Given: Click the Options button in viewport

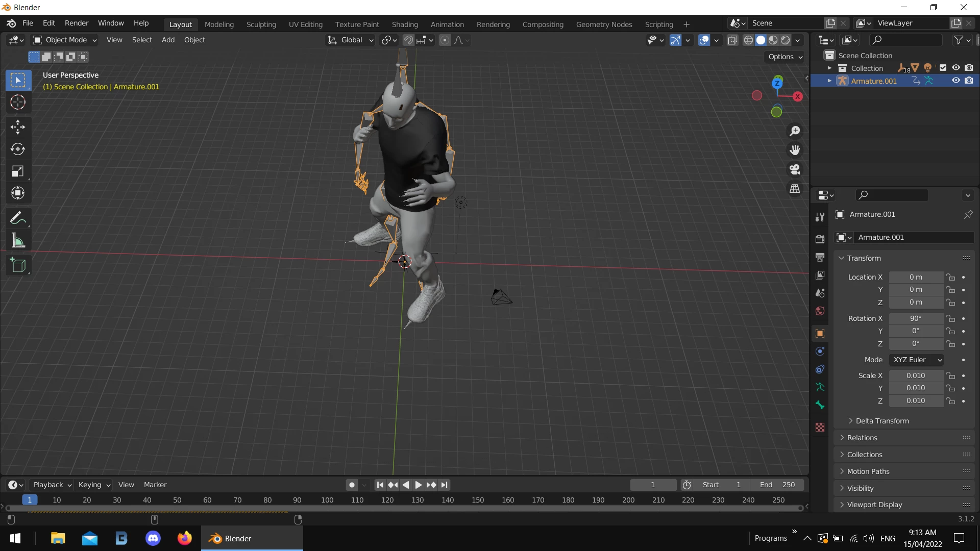Looking at the screenshot, I should tap(785, 57).
